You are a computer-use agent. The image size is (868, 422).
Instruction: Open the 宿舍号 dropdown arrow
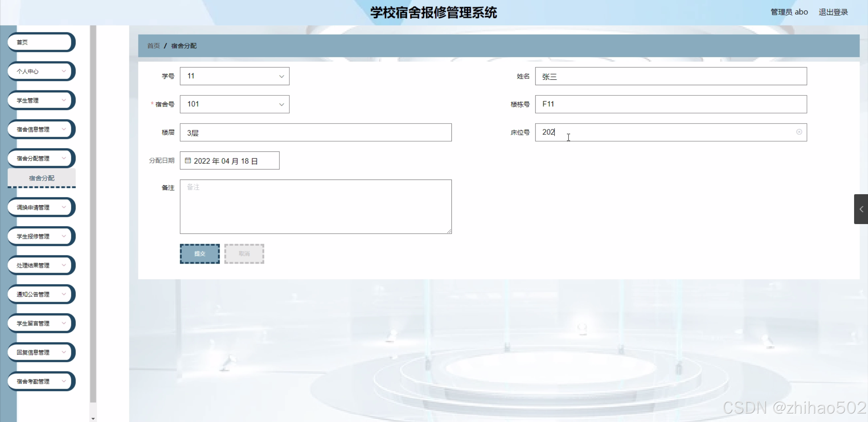[x=281, y=105]
